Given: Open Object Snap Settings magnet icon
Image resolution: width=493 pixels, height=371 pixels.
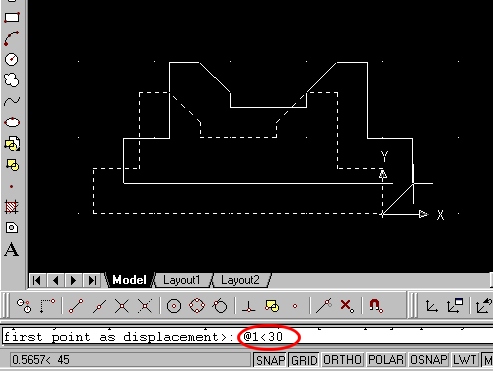Looking at the screenshot, I should click(376, 306).
